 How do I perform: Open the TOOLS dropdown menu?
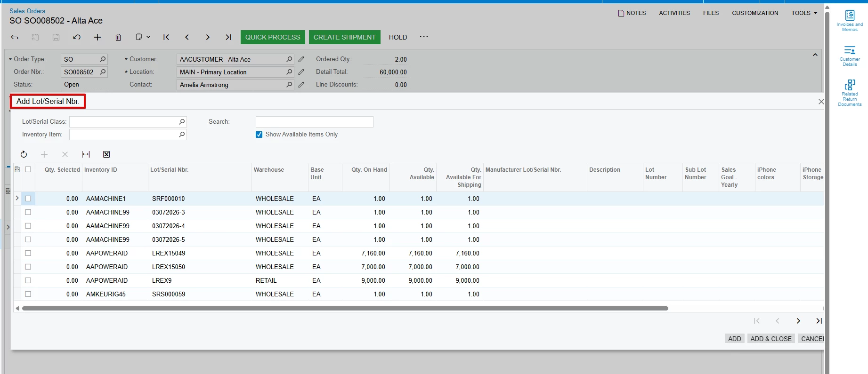tap(804, 13)
